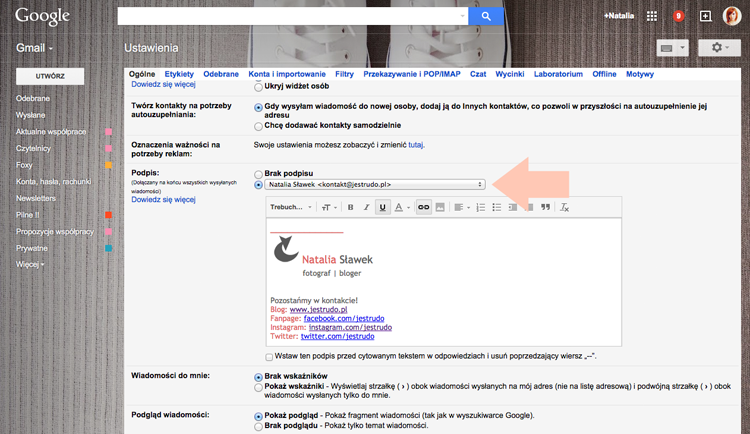
Task: Switch to the Motywy tab
Action: tap(640, 74)
